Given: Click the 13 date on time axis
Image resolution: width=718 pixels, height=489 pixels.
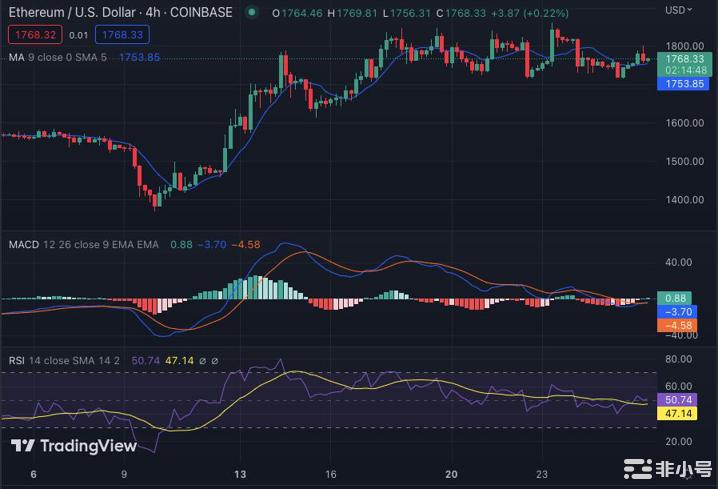Looking at the screenshot, I should click(240, 474).
